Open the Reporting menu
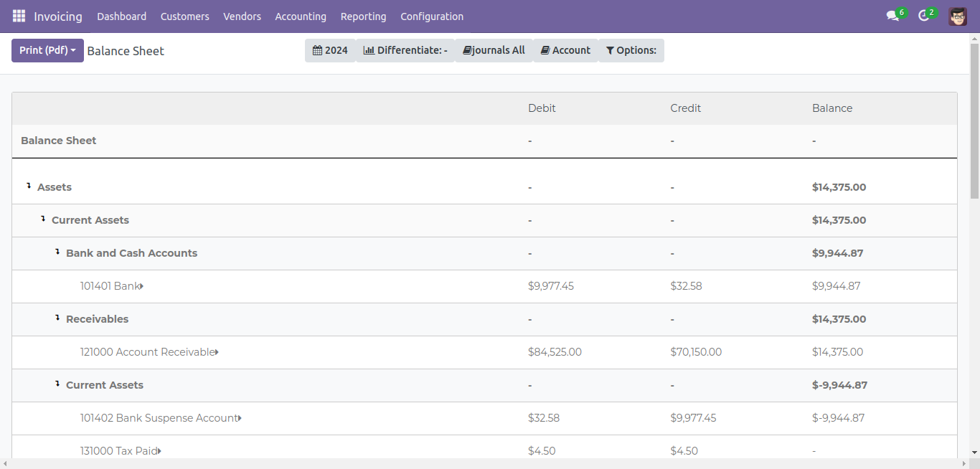The image size is (980, 469). click(x=363, y=16)
